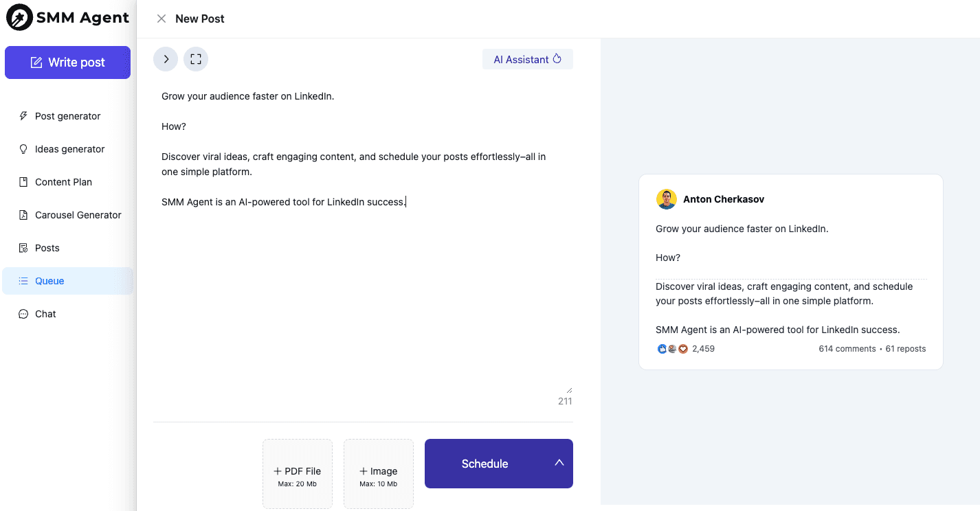Click the Content Plan page icon
Screen dimensions: 980x511
[23, 182]
